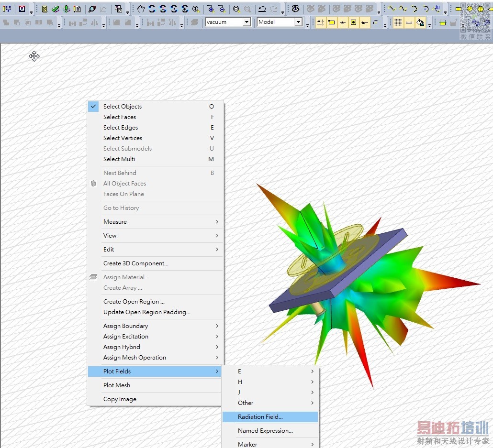Click the Draw Rectangle tool icon
493x448 pixels.
click(x=459, y=9)
